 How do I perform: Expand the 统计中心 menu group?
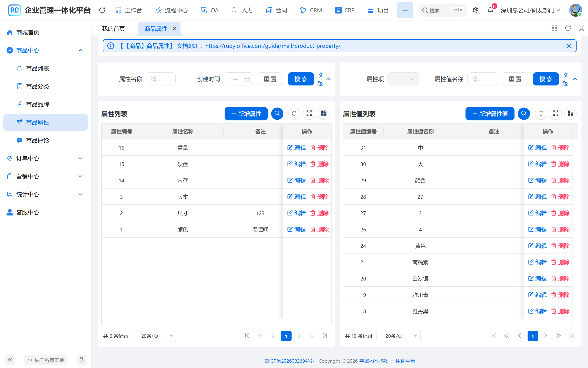(x=45, y=194)
